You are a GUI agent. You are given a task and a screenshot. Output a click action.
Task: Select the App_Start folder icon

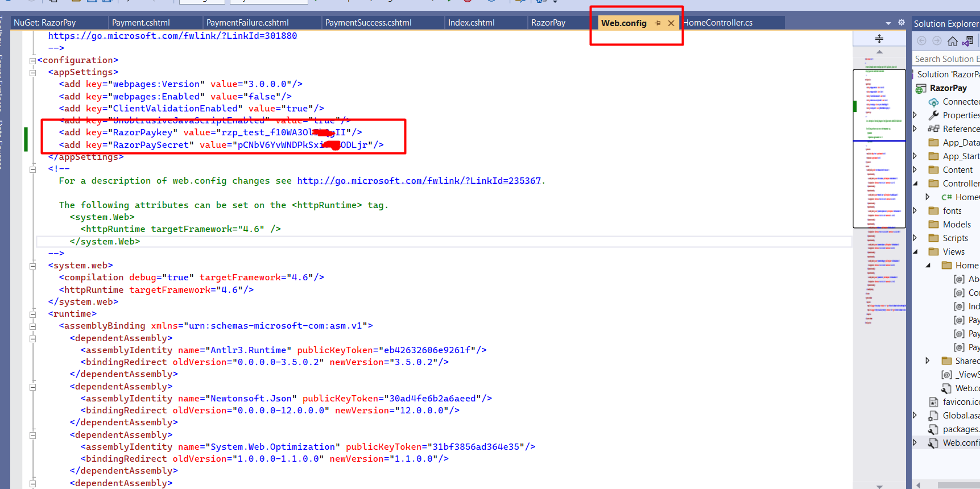[933, 156]
